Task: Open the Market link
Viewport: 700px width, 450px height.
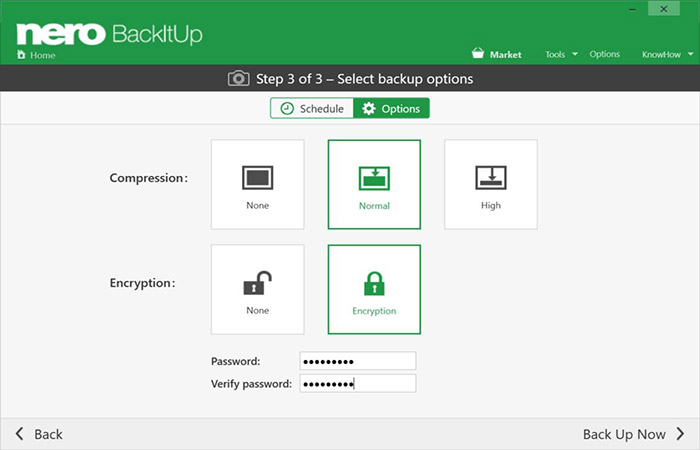Action: click(x=505, y=54)
